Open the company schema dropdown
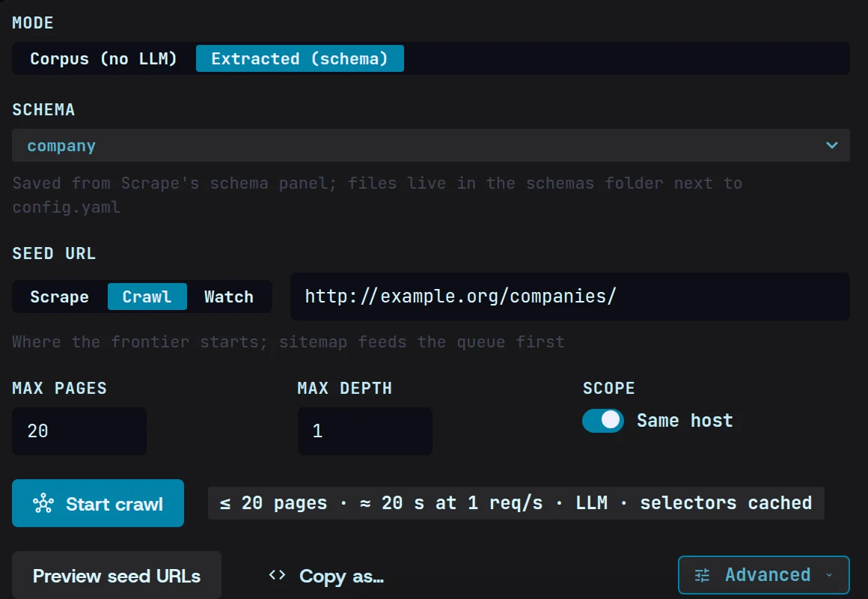This screenshot has height=599, width=868. tap(431, 146)
